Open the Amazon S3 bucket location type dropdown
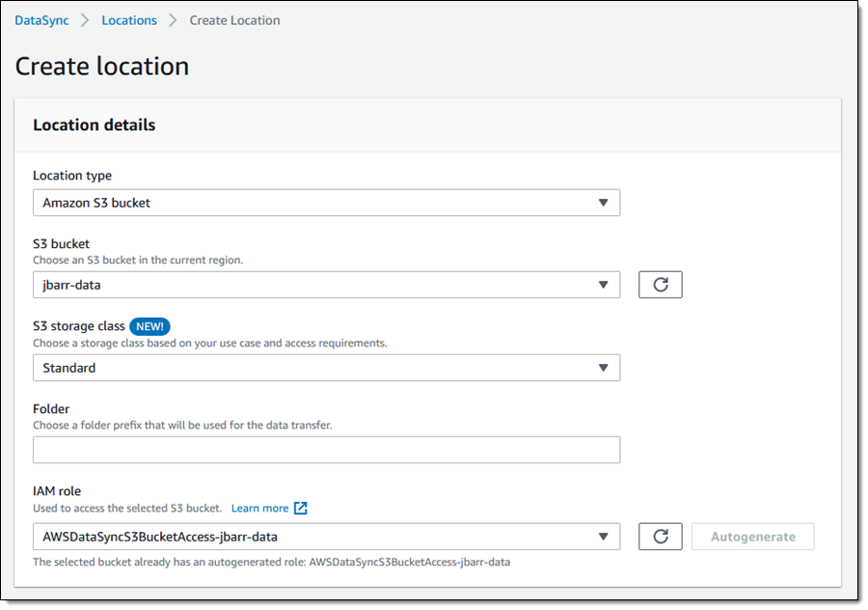 tap(326, 203)
